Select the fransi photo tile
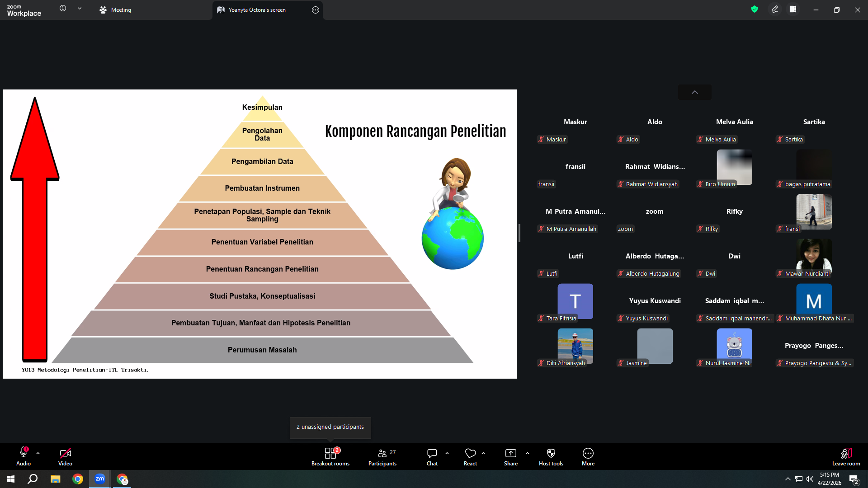 tap(814, 212)
